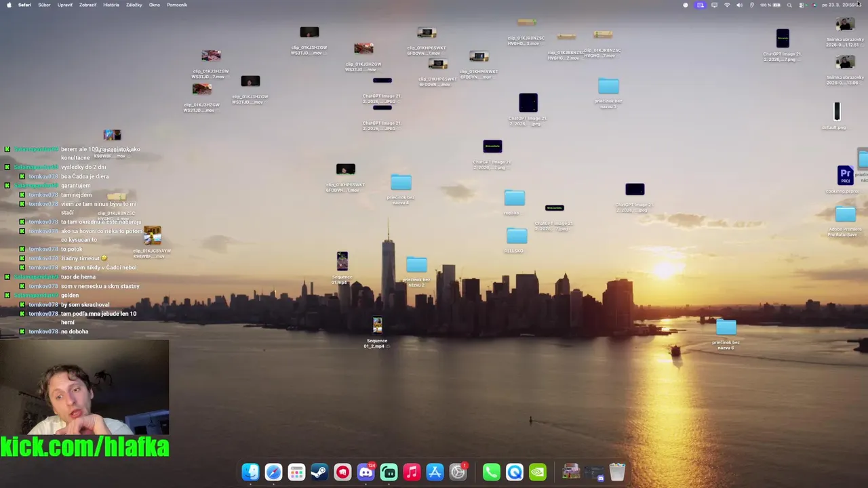Open the Safari application menu
This screenshot has width=868, height=488.
point(24,5)
